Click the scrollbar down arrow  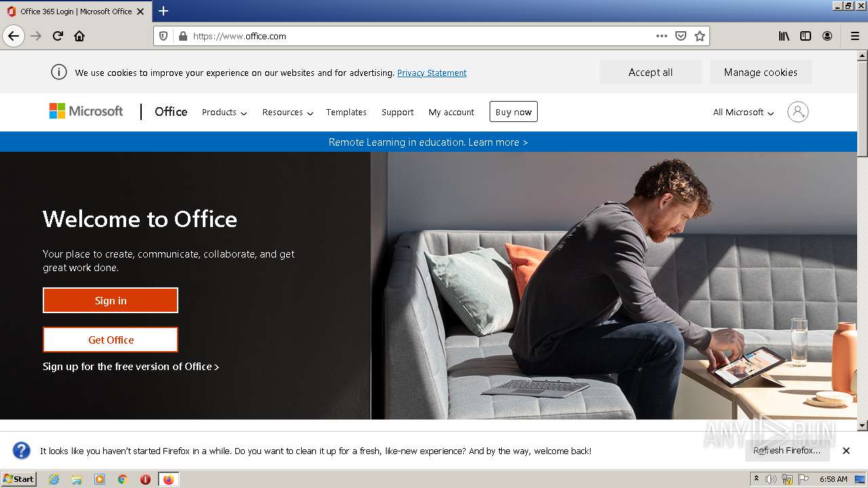point(863,426)
